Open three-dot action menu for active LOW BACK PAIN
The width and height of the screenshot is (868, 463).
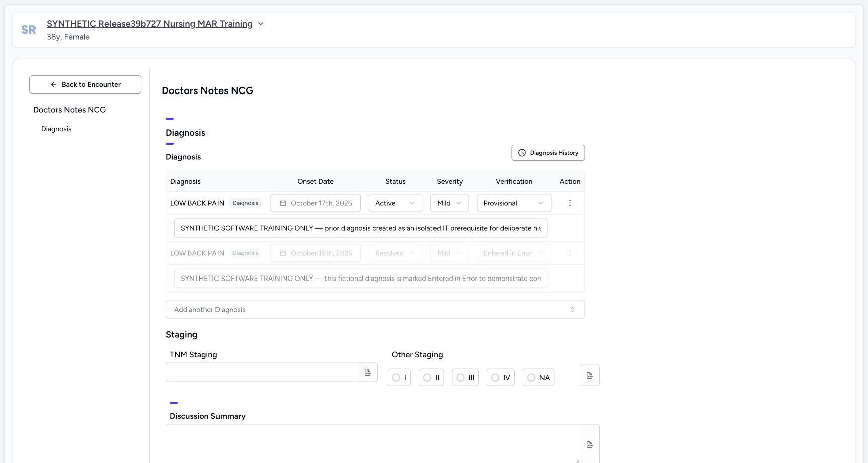tap(570, 203)
